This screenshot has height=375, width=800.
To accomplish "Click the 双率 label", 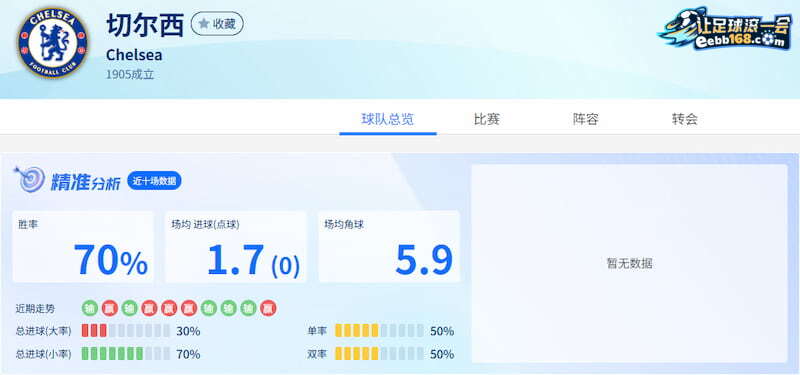I will [317, 354].
